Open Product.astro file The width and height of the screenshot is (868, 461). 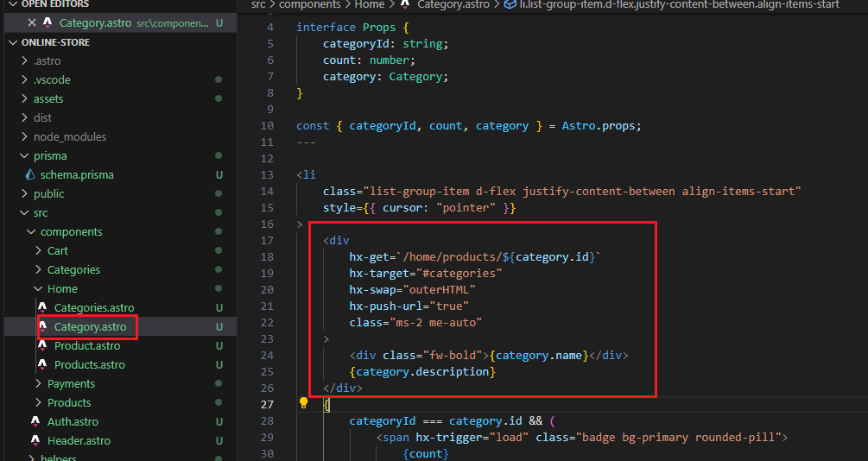pos(87,345)
